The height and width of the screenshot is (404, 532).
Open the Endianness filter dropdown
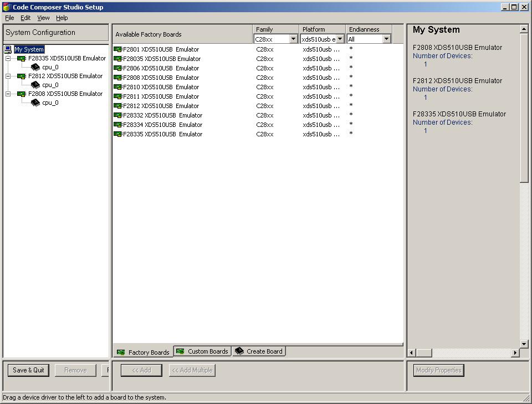[386, 39]
